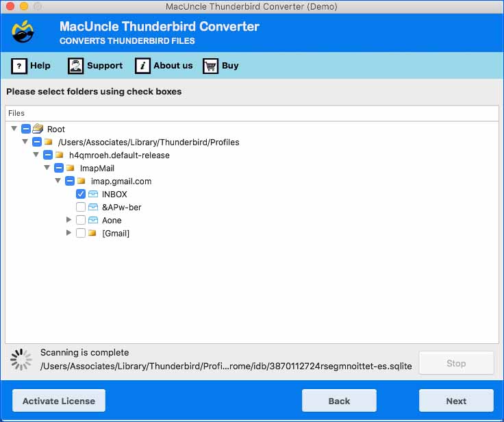Expand the Aone folder tree node

pos(68,221)
